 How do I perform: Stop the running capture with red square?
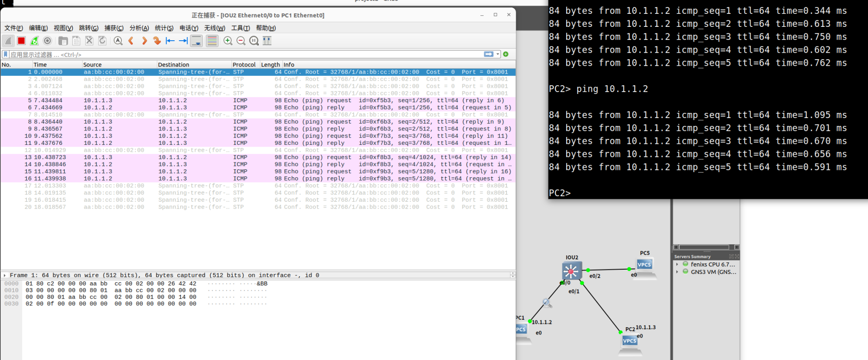[21, 41]
